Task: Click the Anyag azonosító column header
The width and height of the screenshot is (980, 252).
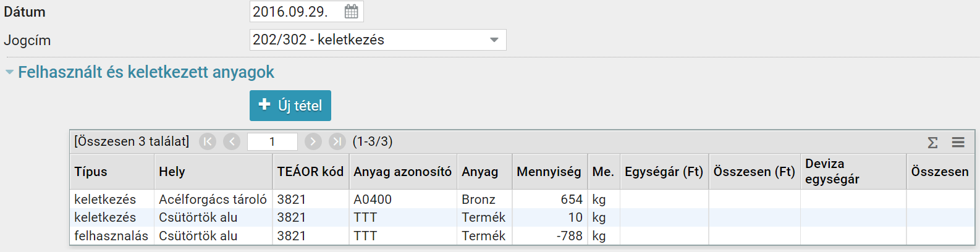Action: point(402,172)
